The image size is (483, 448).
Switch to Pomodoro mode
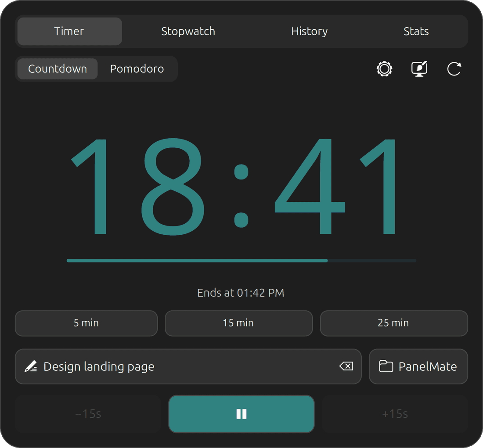(x=137, y=68)
